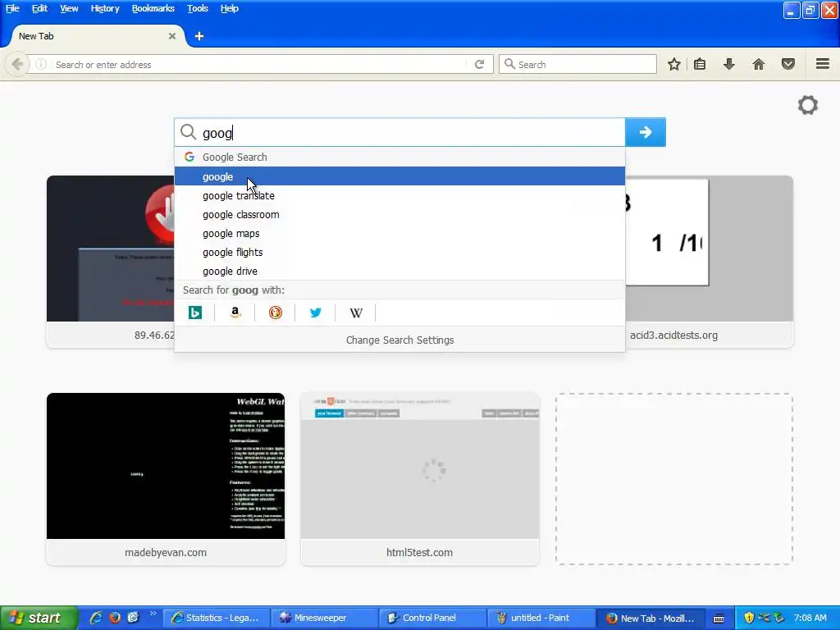
Task: Select the 'google' suggestion
Action: [x=399, y=176]
